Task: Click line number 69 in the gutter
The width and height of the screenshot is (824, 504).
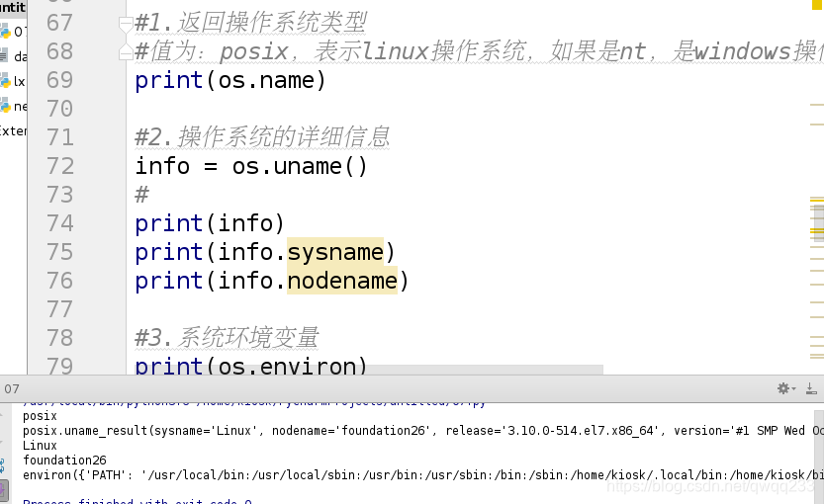Action: coord(59,80)
